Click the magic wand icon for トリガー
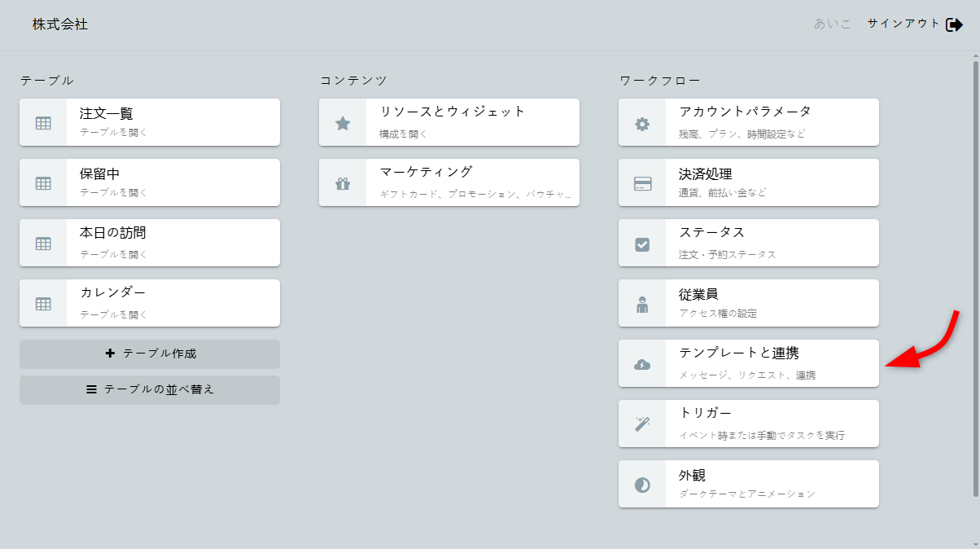Screen dimensions: 980x549 click(642, 424)
